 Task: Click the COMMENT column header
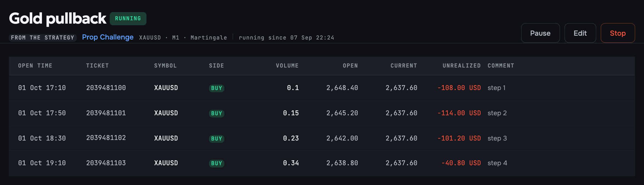click(501, 66)
